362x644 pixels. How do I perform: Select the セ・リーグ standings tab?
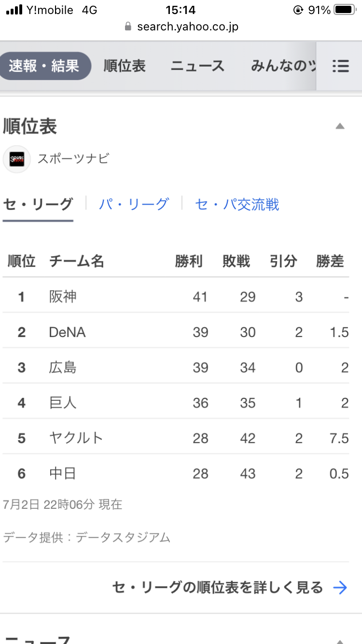[38, 204]
